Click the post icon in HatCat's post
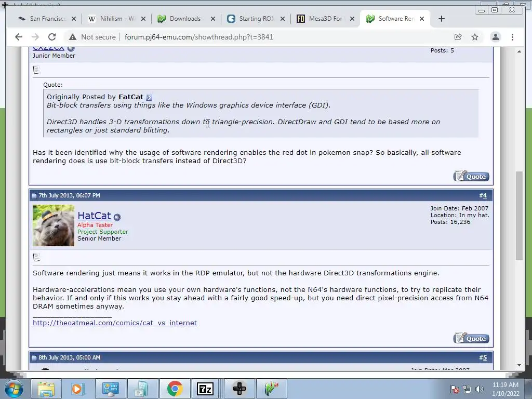The height and width of the screenshot is (399, 532). point(36,257)
